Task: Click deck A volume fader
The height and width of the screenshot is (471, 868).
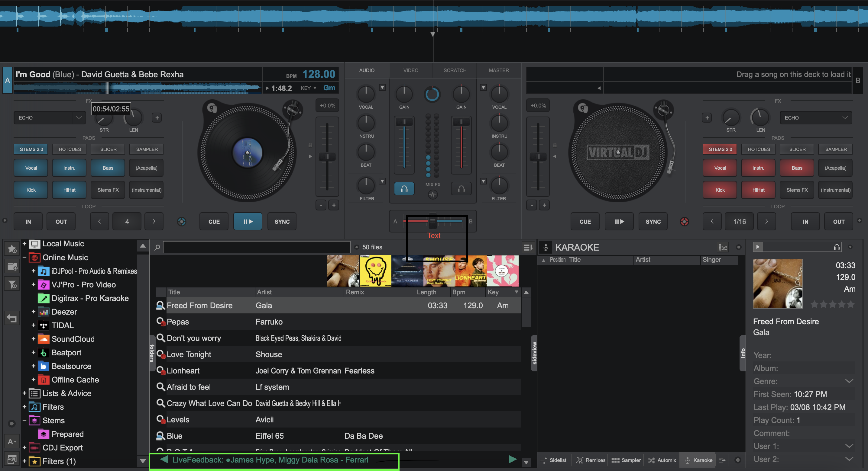Action: pos(404,122)
